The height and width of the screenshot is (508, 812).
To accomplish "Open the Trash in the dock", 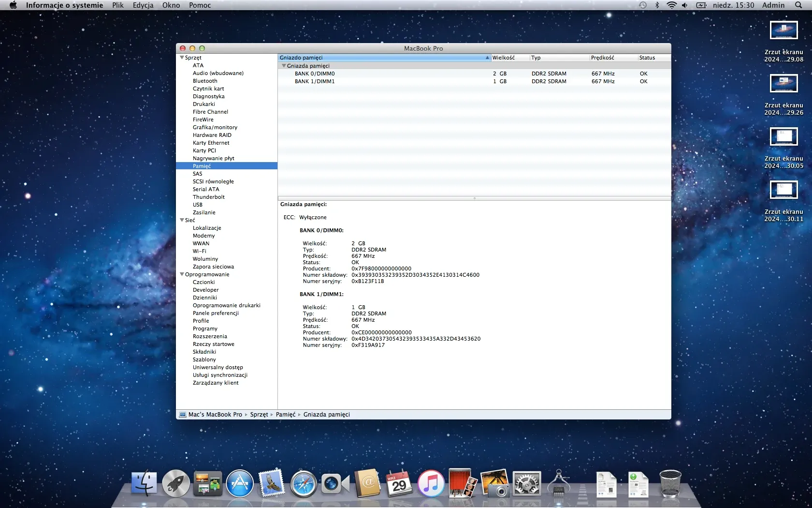I will [x=670, y=483].
